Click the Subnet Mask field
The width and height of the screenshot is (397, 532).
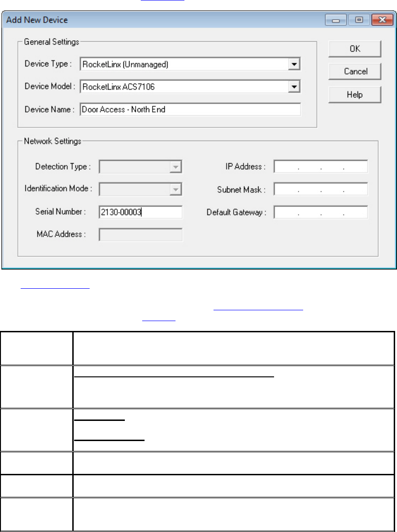point(321,189)
